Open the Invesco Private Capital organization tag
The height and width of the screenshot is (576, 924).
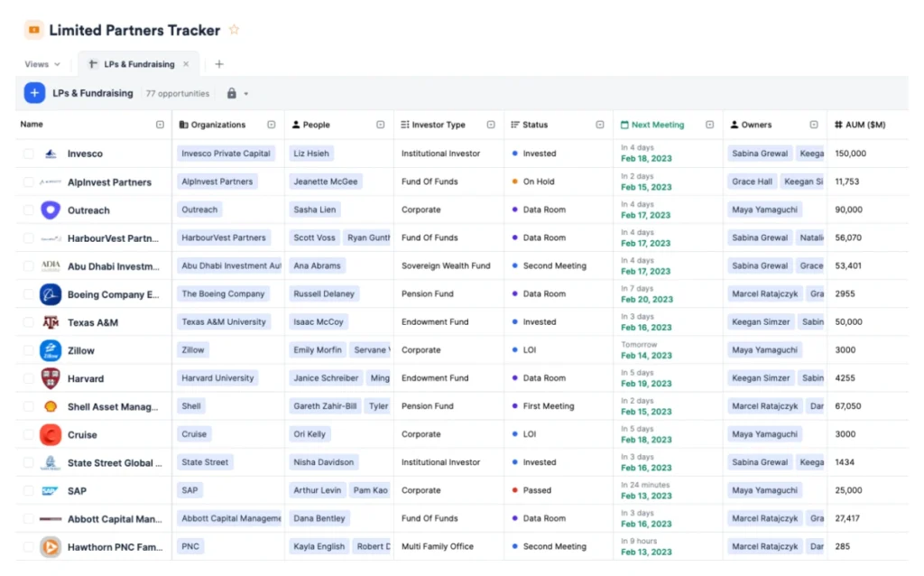pyautogui.click(x=226, y=153)
